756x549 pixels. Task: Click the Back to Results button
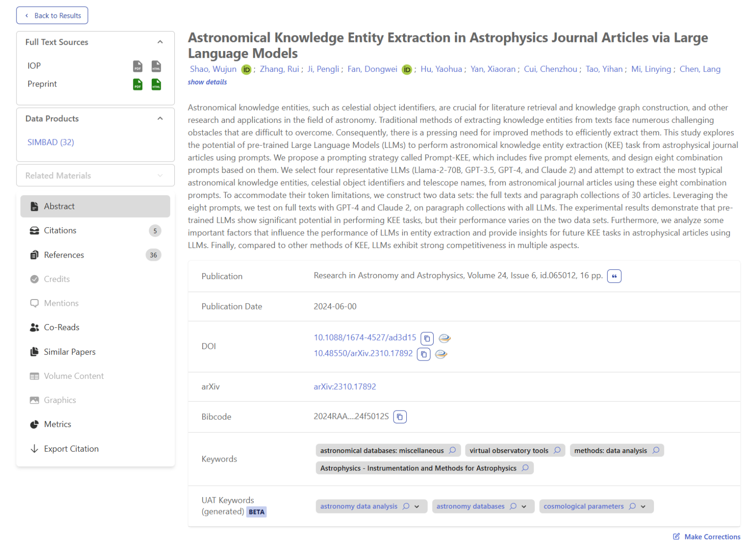pyautogui.click(x=52, y=16)
